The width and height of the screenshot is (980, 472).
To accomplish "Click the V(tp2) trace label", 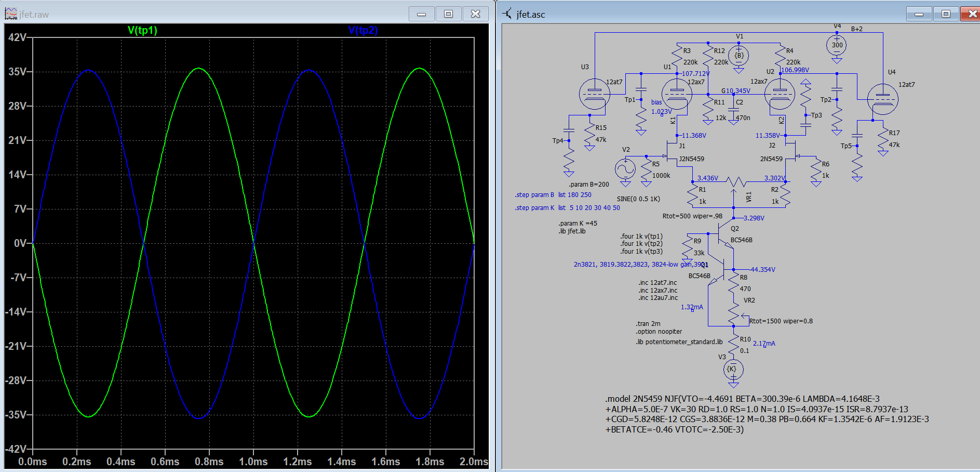I will (x=363, y=30).
